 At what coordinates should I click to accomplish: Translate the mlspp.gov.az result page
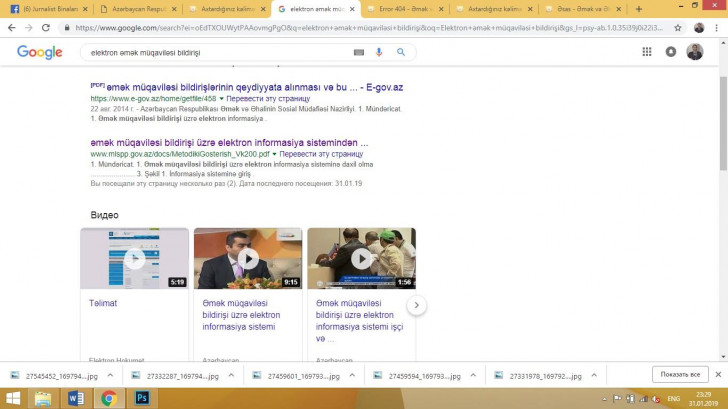[321, 154]
